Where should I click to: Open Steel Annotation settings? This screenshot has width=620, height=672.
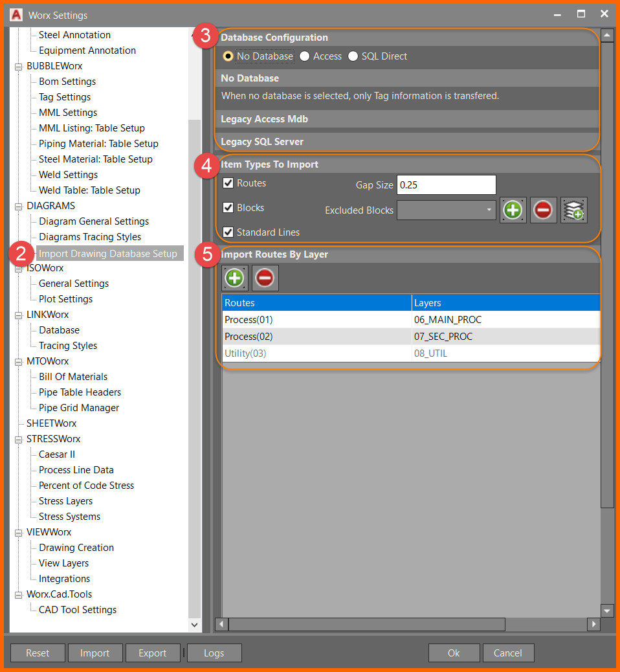[74, 35]
